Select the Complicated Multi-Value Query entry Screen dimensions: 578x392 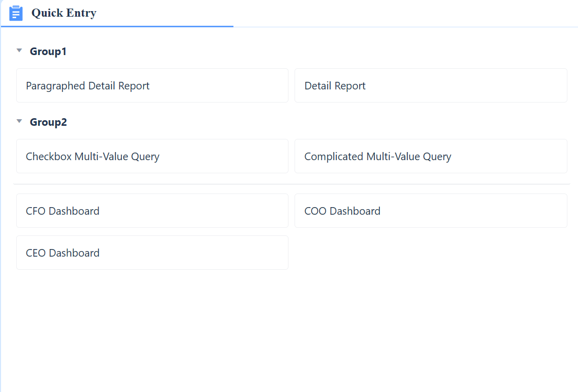coord(430,156)
